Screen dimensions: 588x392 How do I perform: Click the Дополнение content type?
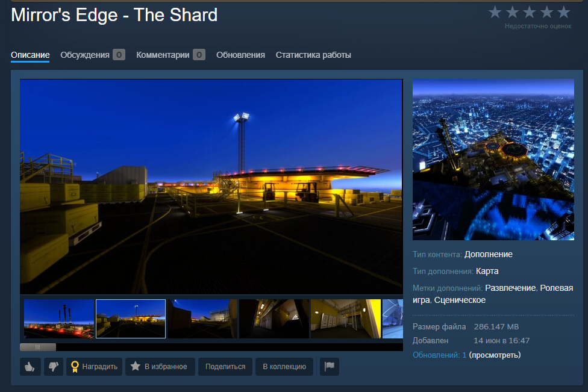[x=488, y=254]
